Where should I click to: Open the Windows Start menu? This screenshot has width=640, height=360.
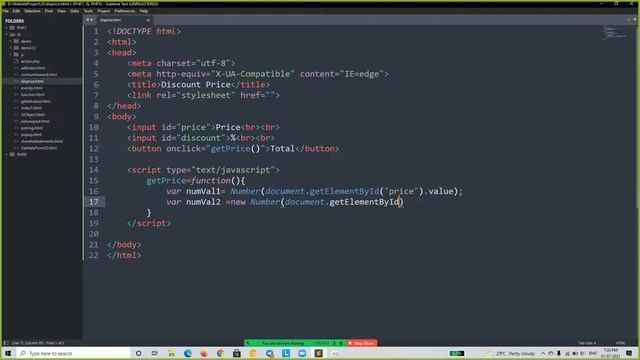pos(8,353)
